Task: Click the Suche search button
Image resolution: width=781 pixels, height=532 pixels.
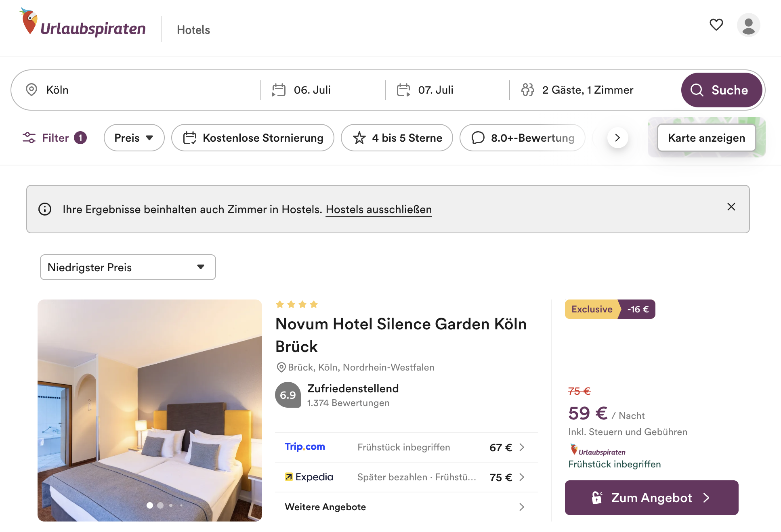Action: pyautogui.click(x=722, y=90)
